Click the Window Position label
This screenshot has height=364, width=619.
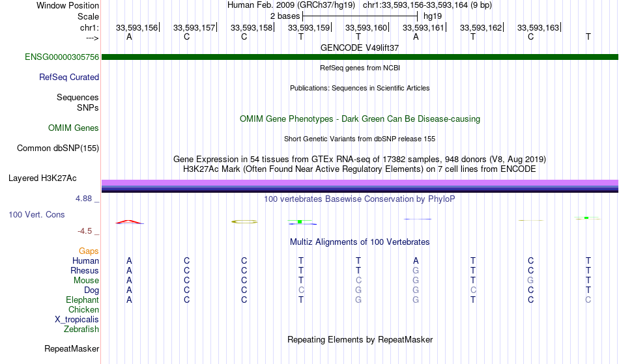(x=68, y=5)
